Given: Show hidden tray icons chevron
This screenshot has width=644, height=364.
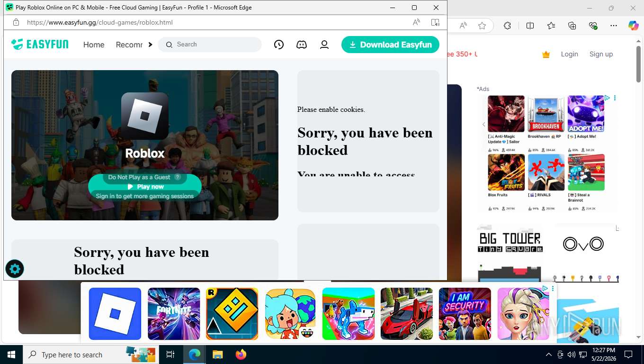Looking at the screenshot, I should (549, 355).
